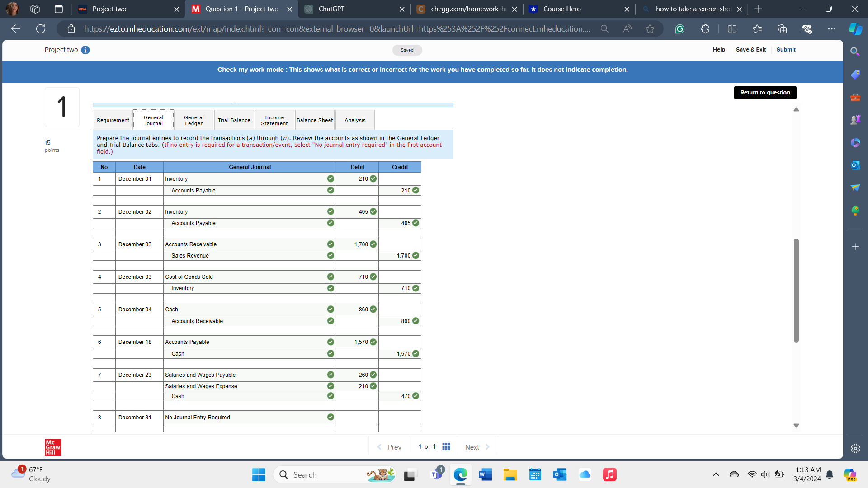Click the Grammarly extension icon

pos(680,28)
